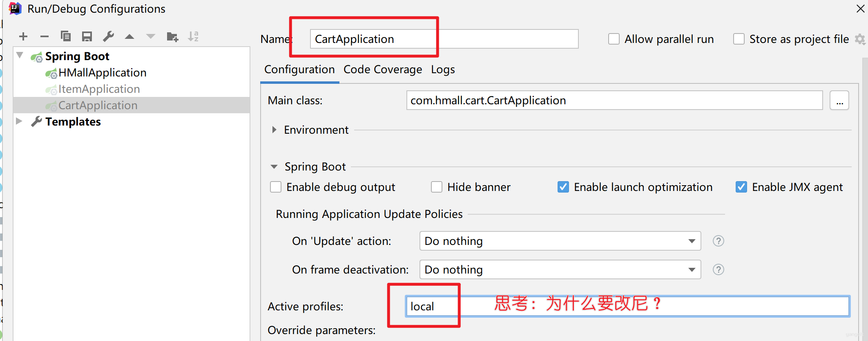This screenshot has height=341, width=868.
Task: Expand the Environment section
Action: click(x=274, y=130)
